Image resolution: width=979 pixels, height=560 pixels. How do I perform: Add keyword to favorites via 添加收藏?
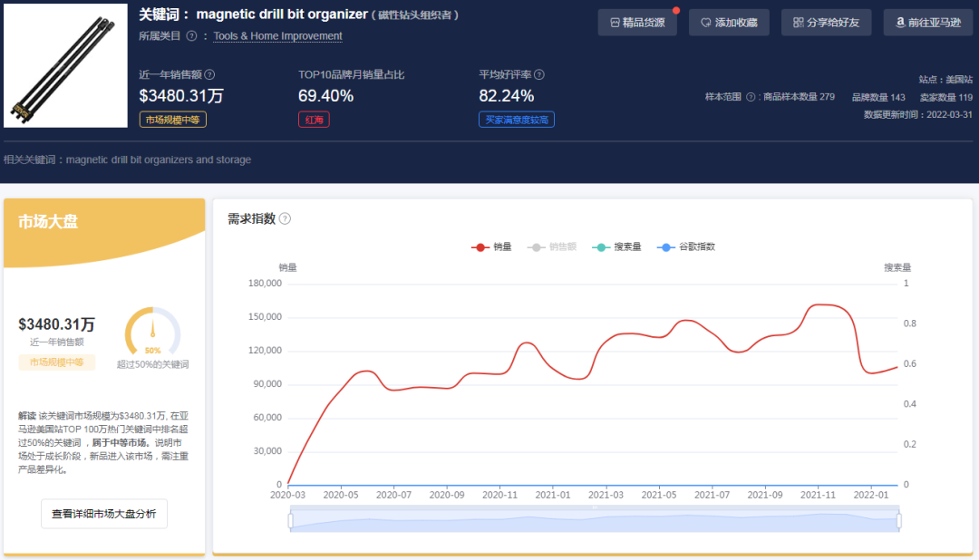click(729, 23)
